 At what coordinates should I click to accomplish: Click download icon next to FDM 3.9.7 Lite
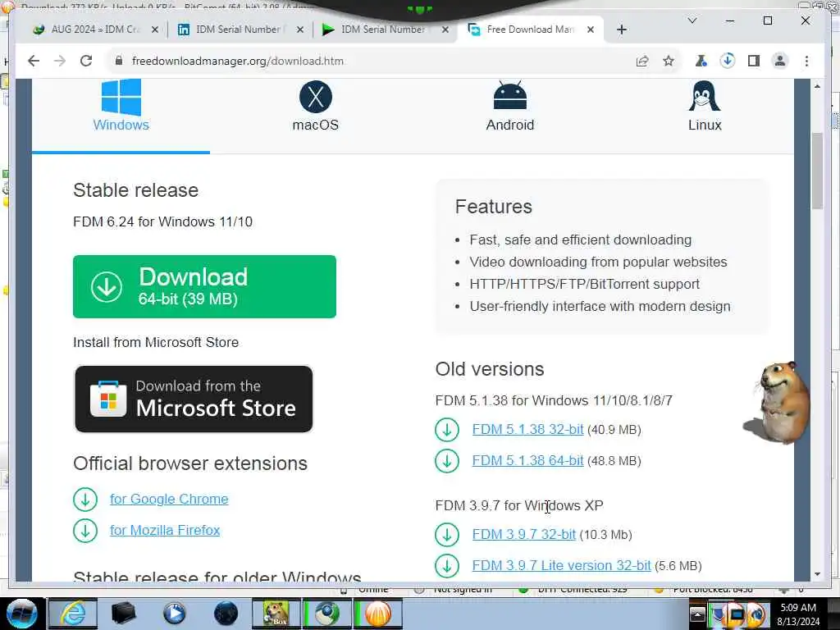pyautogui.click(x=447, y=566)
